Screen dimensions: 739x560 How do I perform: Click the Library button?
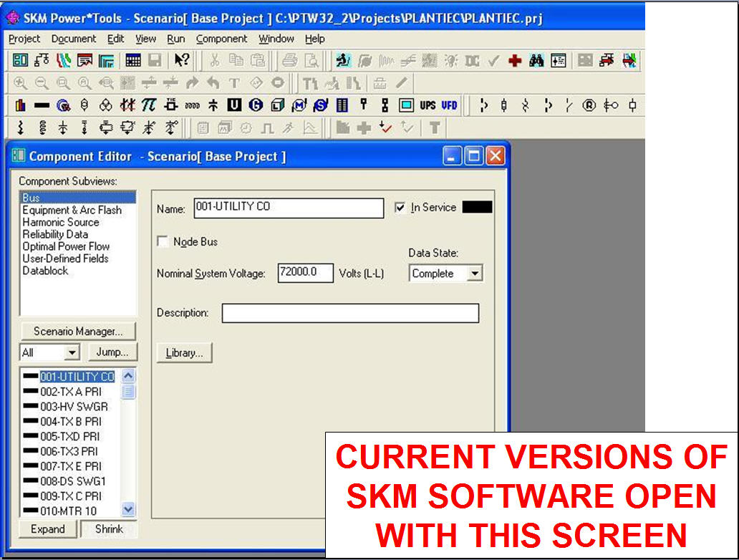click(x=184, y=353)
